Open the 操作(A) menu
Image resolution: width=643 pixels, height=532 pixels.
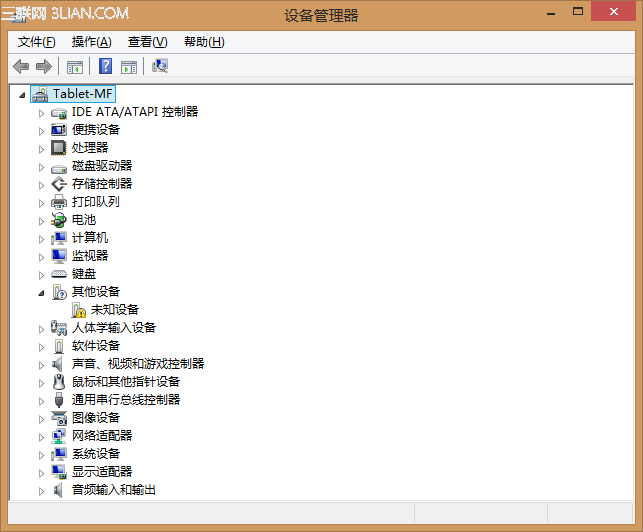click(91, 42)
